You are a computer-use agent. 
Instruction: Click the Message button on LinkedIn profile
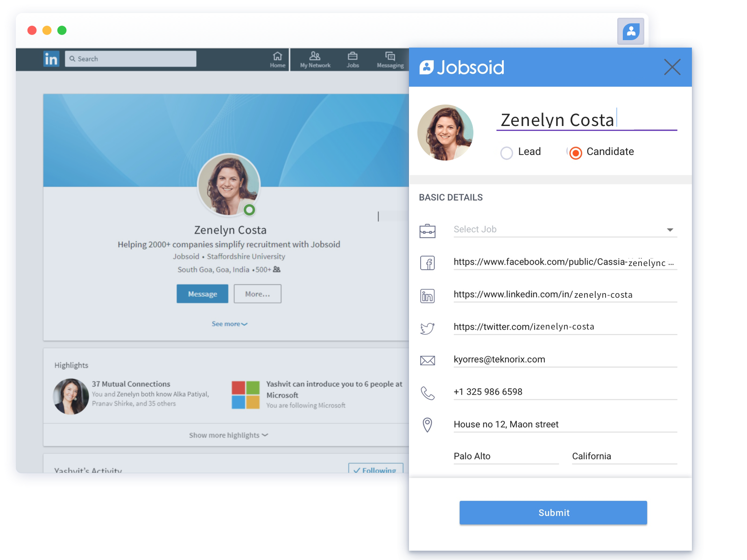pos(202,294)
